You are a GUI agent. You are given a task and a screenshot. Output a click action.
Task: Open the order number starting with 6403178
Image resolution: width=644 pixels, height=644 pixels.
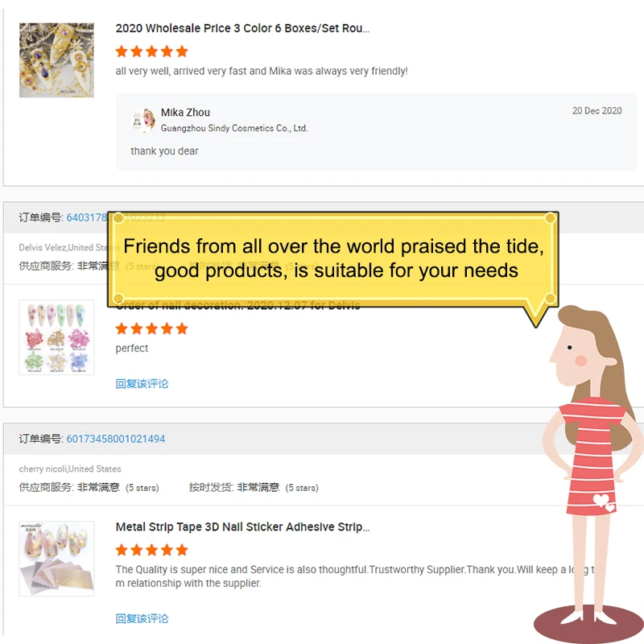87,217
